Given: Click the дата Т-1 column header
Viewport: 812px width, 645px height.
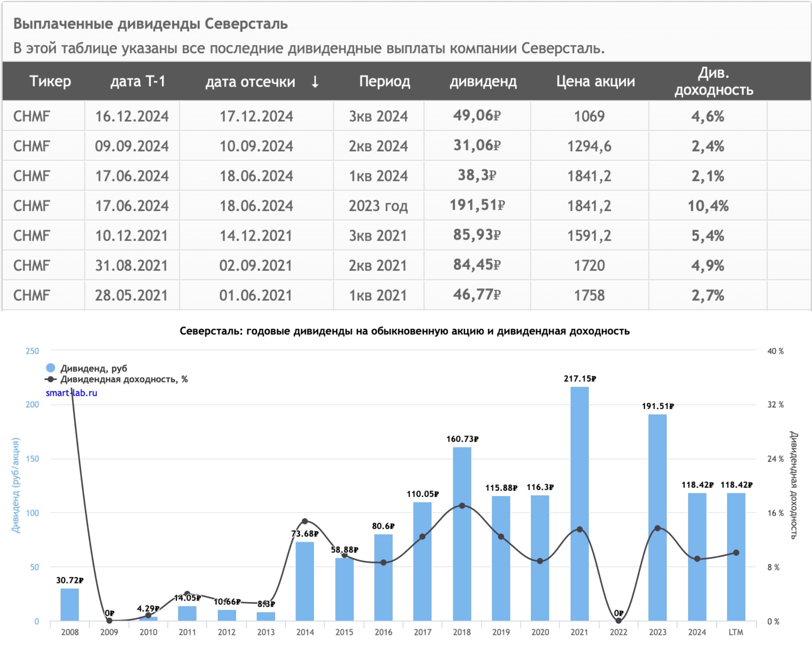Looking at the screenshot, I should click(x=137, y=81).
